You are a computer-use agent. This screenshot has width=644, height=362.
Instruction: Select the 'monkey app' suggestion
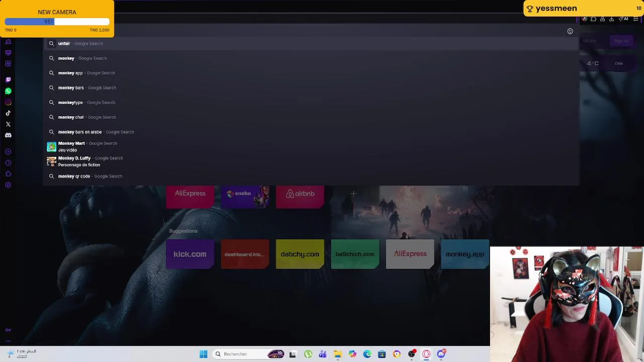point(311,73)
